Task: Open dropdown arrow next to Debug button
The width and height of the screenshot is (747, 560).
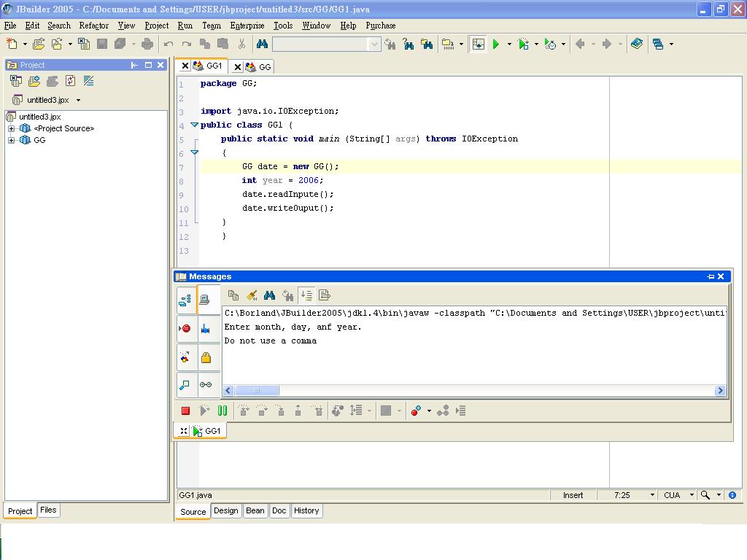Action: pos(536,44)
